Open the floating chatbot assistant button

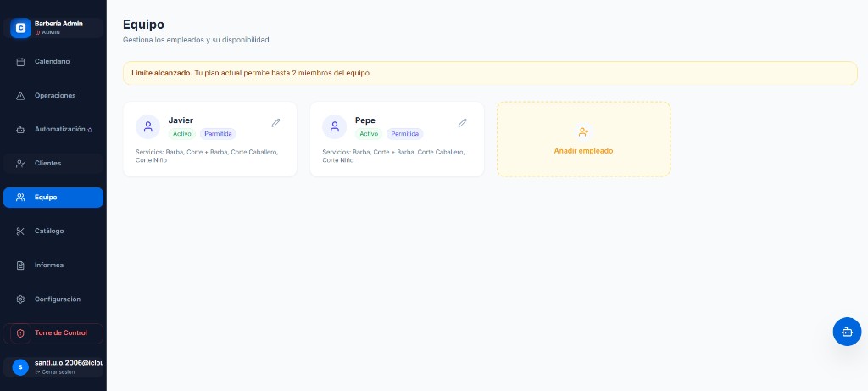(847, 332)
